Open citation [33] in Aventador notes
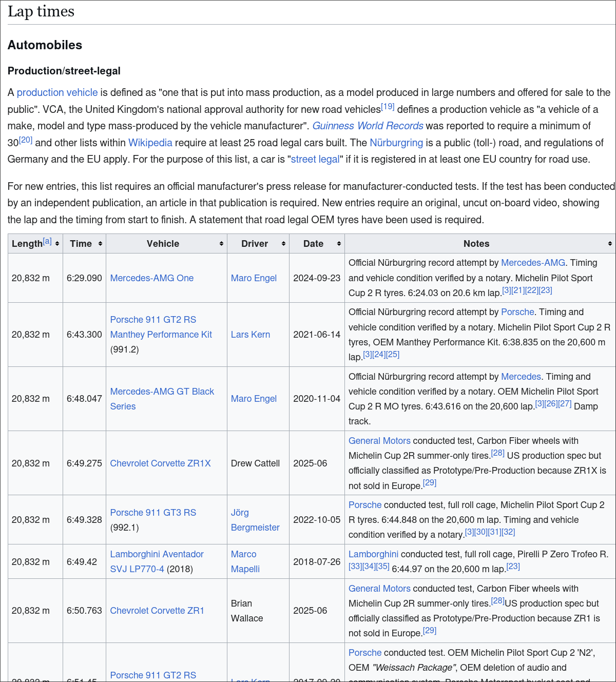This screenshot has height=682, width=616. (355, 566)
